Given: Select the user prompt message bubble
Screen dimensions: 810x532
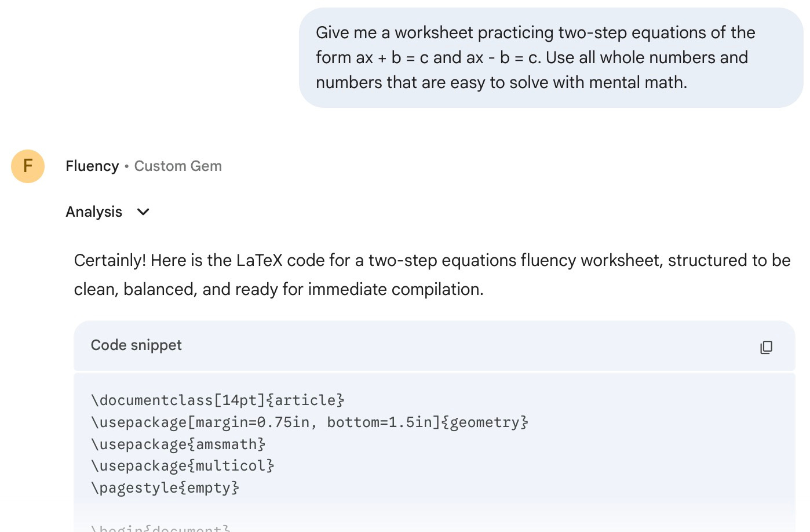Looking at the screenshot, I should tap(551, 57).
